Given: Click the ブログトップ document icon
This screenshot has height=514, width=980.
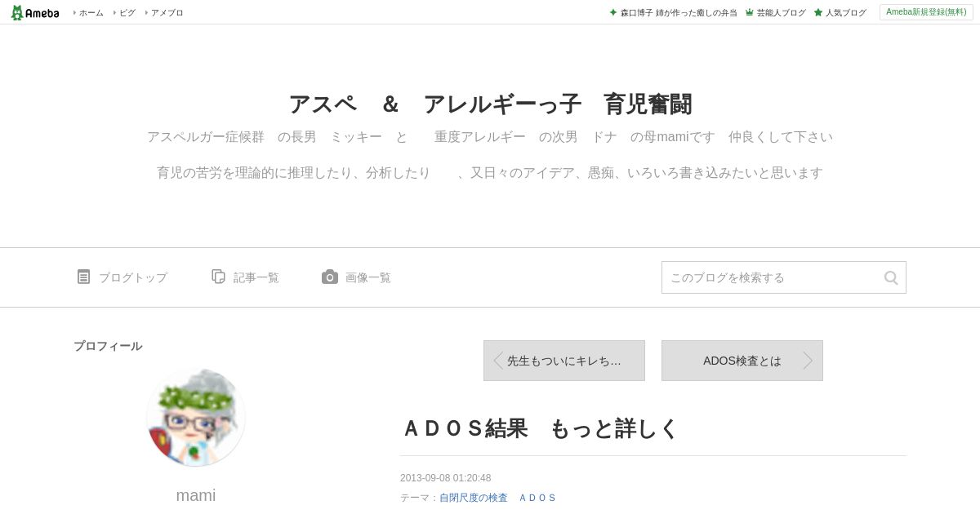Looking at the screenshot, I should 83,277.
